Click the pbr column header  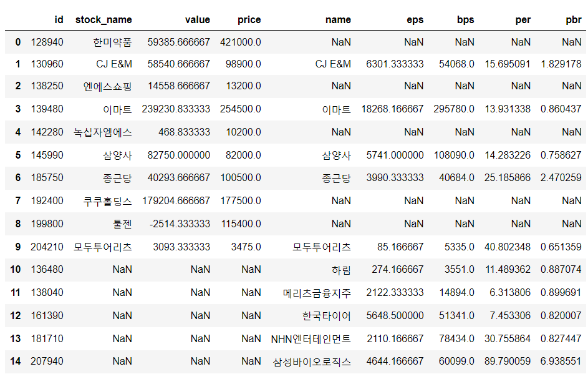[574, 20]
